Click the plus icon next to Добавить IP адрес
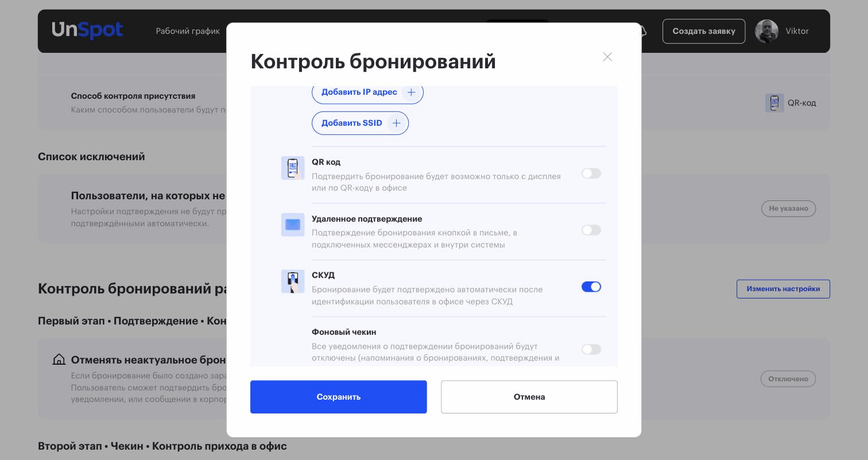 [x=411, y=92]
